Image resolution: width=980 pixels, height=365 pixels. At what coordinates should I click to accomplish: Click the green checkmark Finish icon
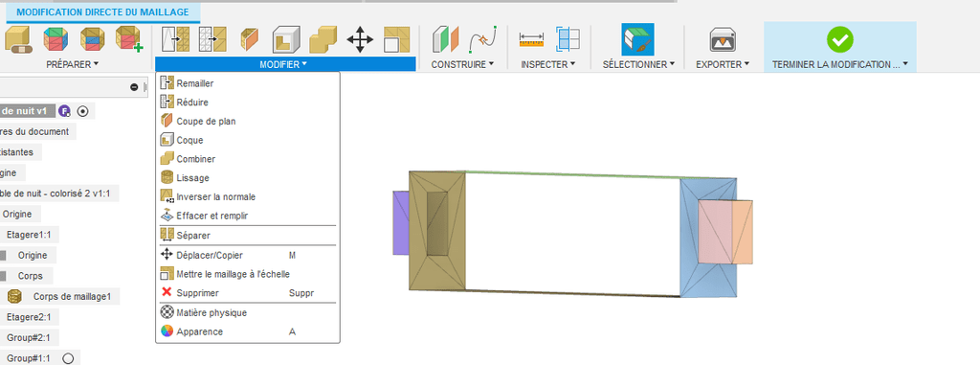click(840, 39)
